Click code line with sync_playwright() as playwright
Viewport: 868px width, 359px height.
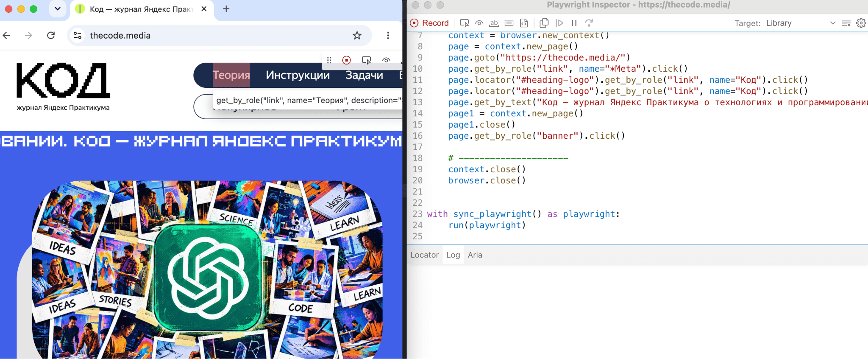[x=523, y=214]
